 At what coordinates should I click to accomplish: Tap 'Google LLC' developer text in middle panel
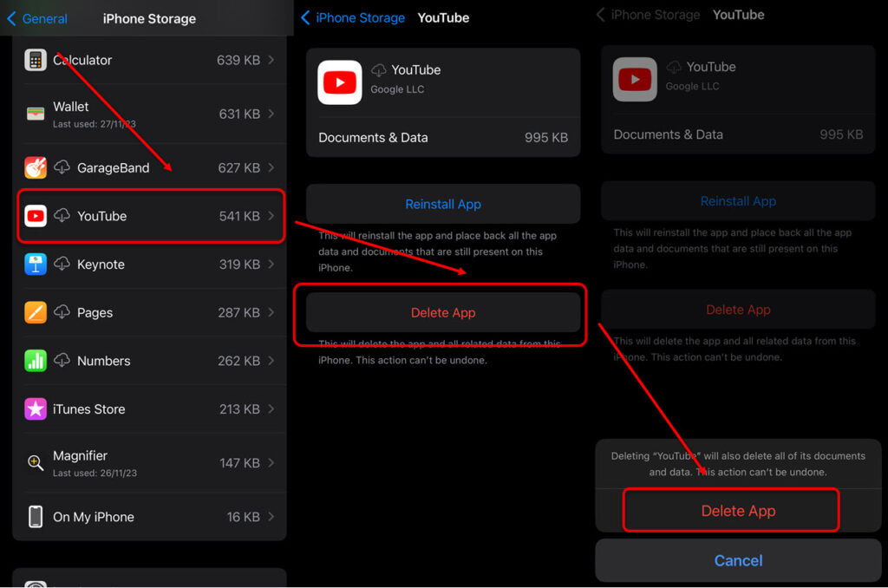(397, 89)
